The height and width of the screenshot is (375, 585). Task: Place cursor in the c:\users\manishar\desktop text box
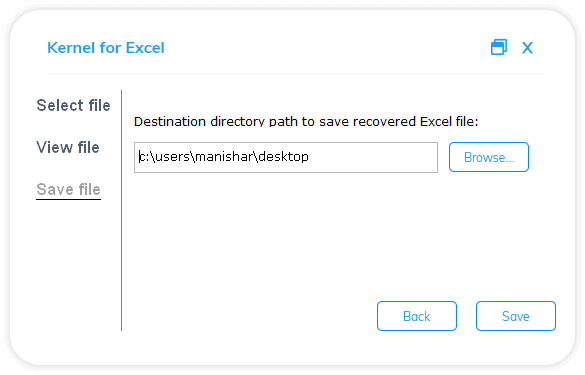click(286, 157)
